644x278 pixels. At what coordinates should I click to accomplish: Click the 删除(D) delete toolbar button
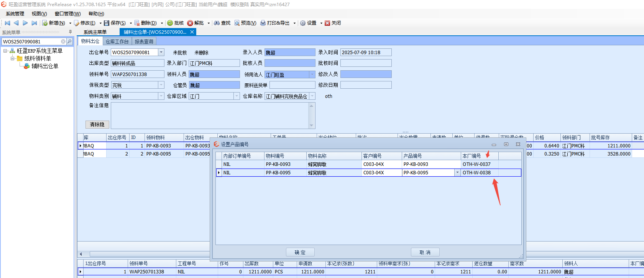click(146, 23)
